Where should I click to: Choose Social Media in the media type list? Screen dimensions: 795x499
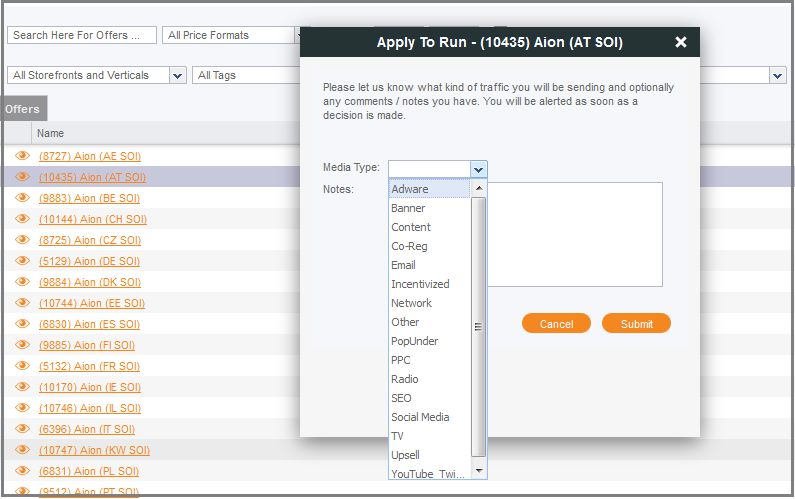[x=420, y=417]
